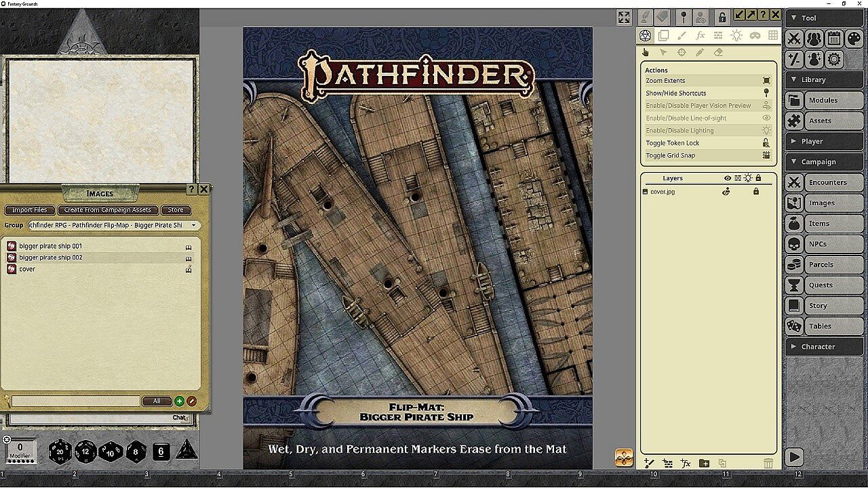This screenshot has width=868, height=488.
Task: Open the combat tracker crossed swords icon
Action: pos(794,39)
